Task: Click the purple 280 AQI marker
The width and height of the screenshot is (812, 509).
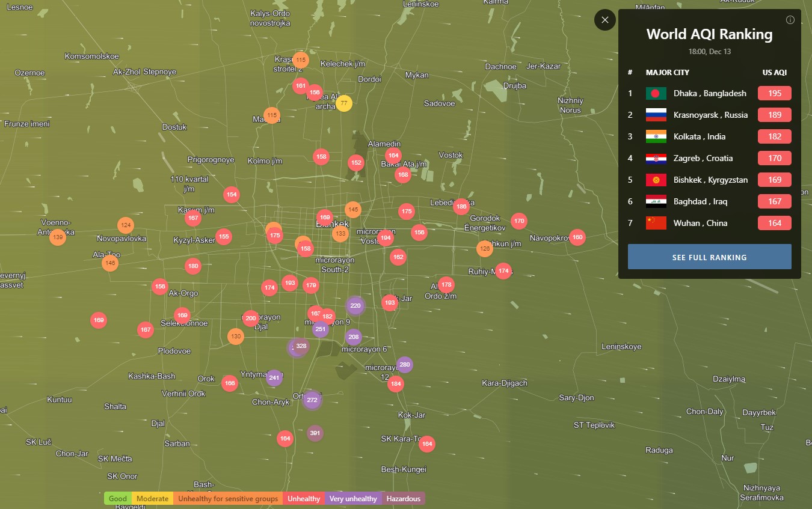Action: pos(405,365)
